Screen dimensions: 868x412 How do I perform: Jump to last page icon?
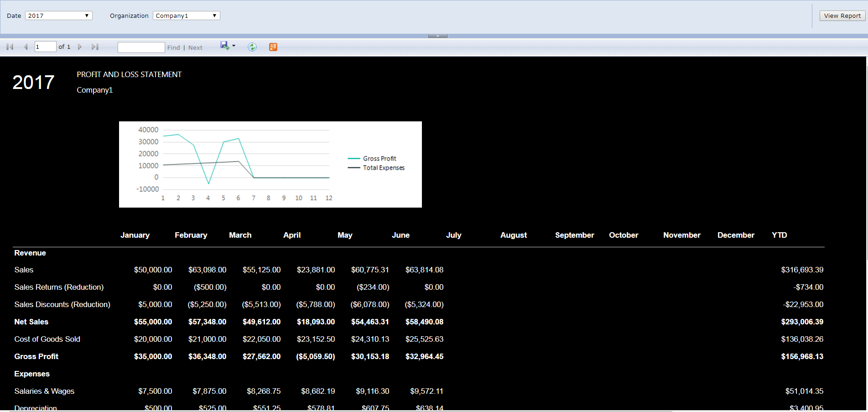pos(95,47)
